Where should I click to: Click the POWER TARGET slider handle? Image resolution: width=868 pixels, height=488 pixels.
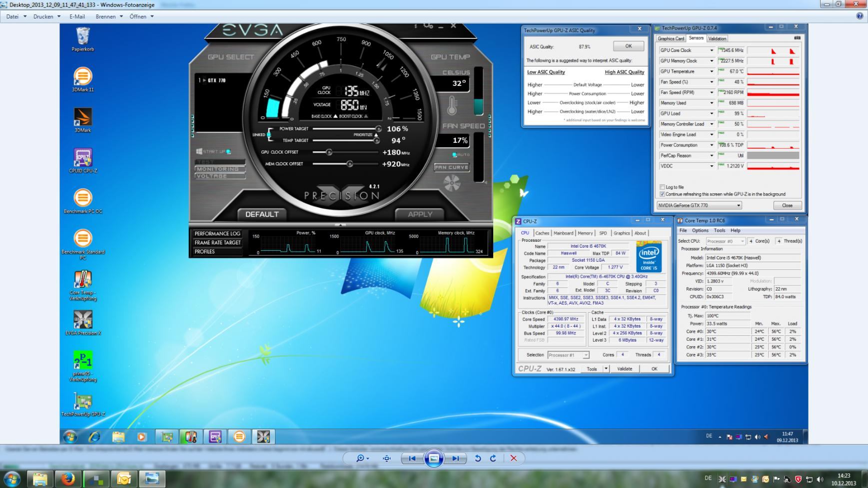point(378,129)
